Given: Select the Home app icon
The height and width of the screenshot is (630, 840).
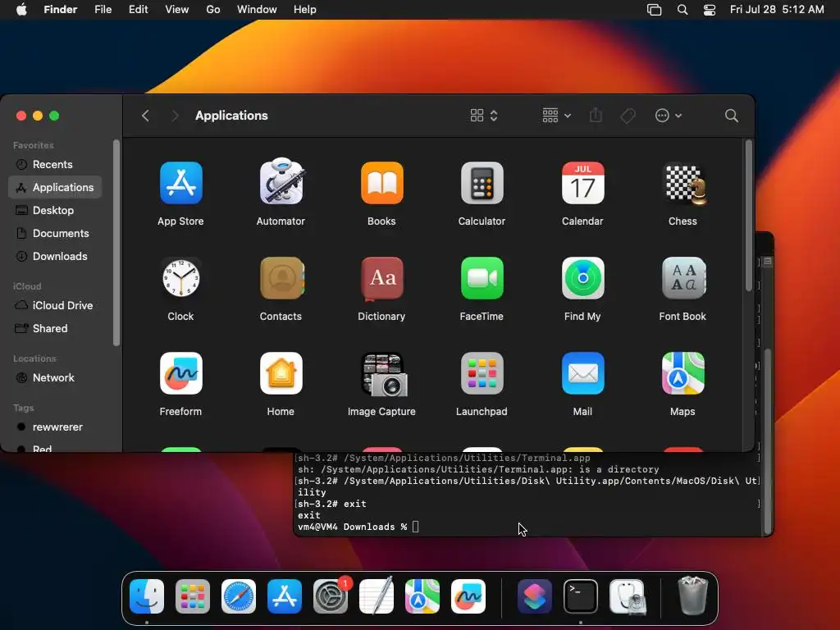Looking at the screenshot, I should 281,373.
